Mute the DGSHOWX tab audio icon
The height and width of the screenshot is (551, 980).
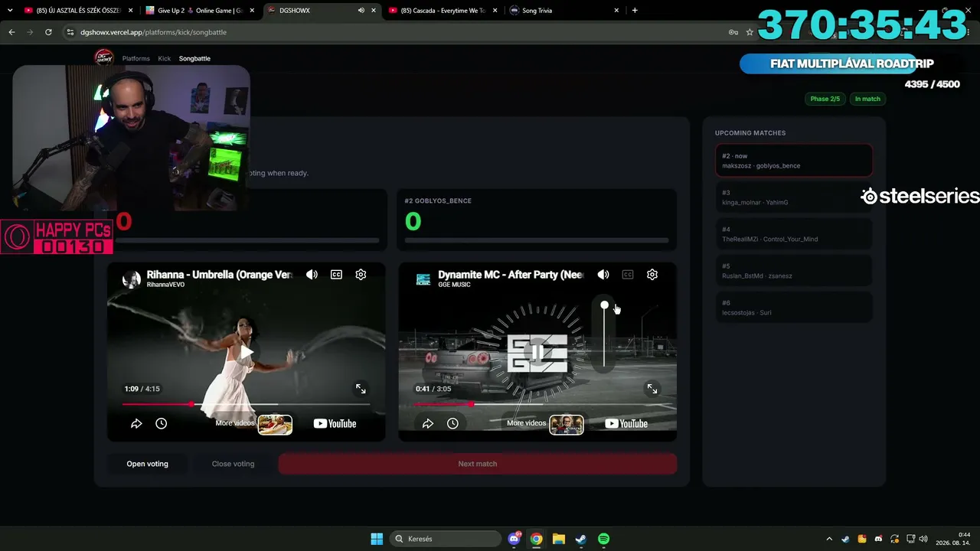pos(361,11)
